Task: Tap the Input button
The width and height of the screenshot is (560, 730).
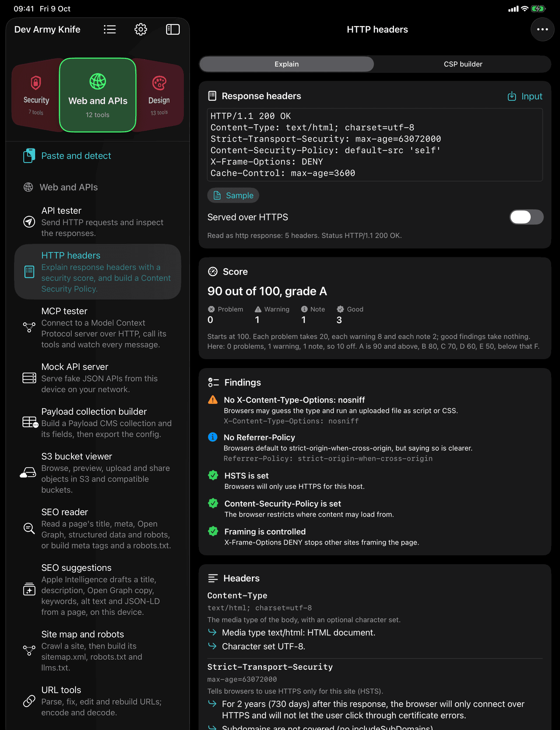Action: click(525, 96)
